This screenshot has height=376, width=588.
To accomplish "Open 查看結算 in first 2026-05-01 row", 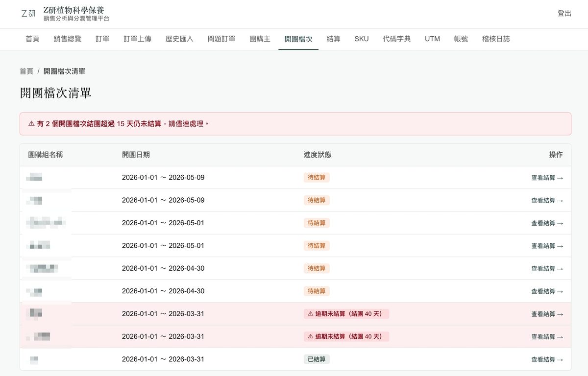I will [x=547, y=223].
